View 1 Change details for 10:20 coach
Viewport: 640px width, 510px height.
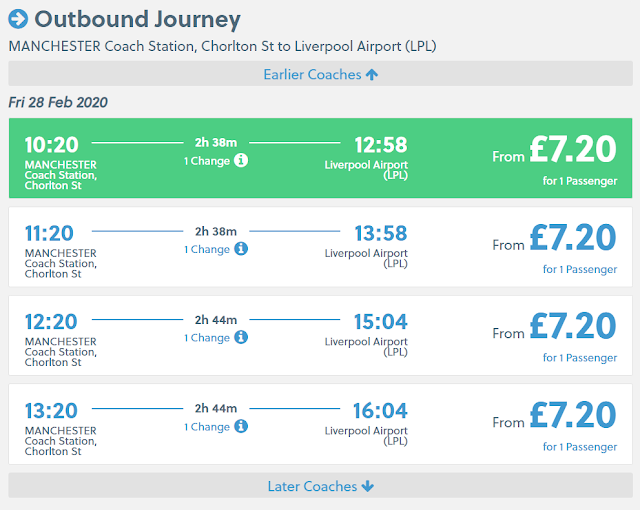[x=207, y=161]
